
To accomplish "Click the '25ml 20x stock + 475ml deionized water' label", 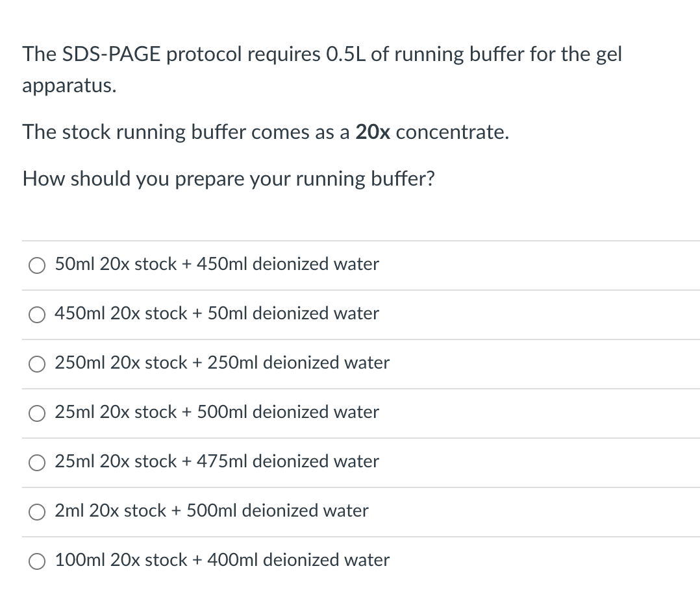I will (x=217, y=461).
